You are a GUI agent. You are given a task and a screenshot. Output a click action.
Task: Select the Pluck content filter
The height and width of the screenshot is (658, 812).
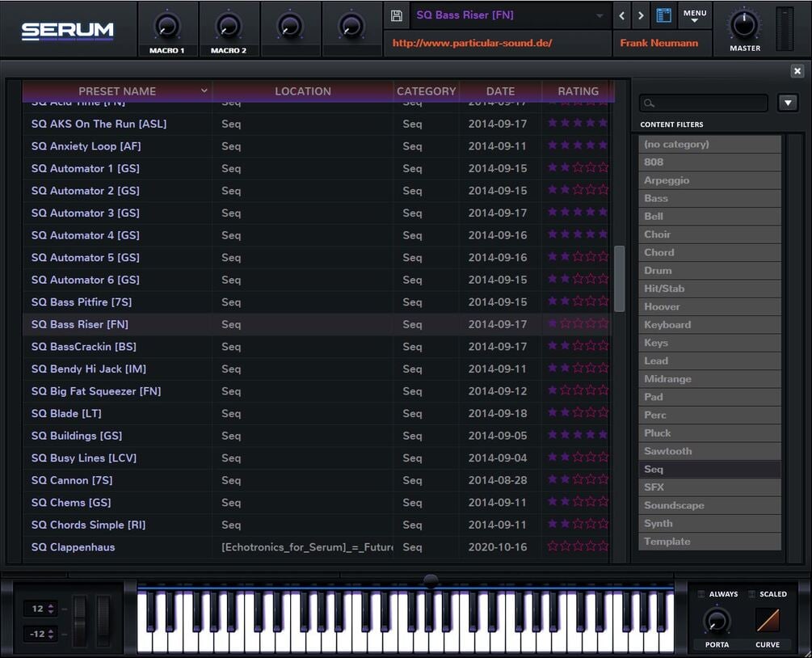coord(709,433)
